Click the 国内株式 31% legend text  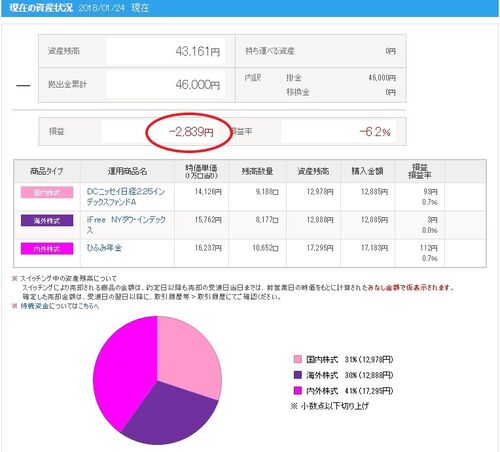click(x=349, y=359)
